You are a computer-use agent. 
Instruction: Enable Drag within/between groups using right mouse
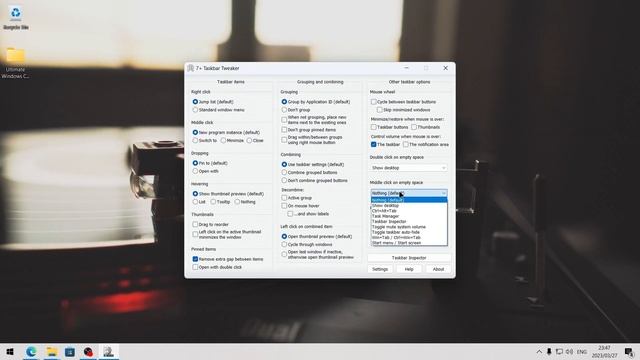(312, 140)
